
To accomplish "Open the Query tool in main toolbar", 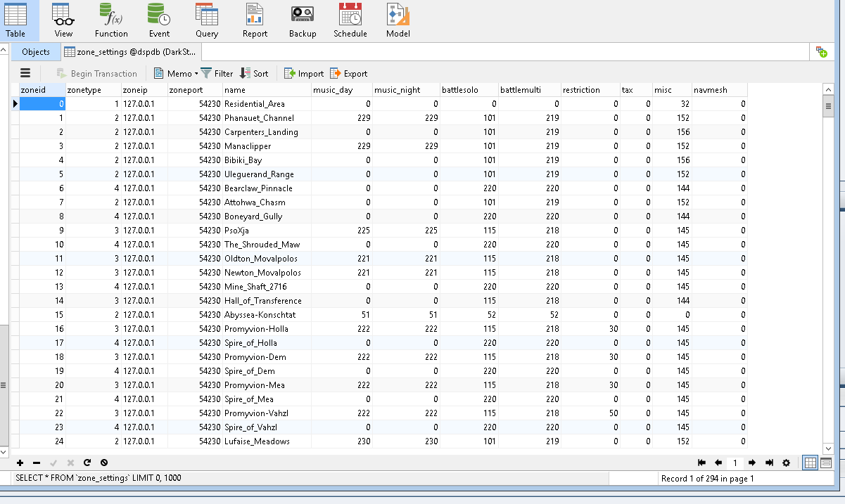I will point(206,20).
